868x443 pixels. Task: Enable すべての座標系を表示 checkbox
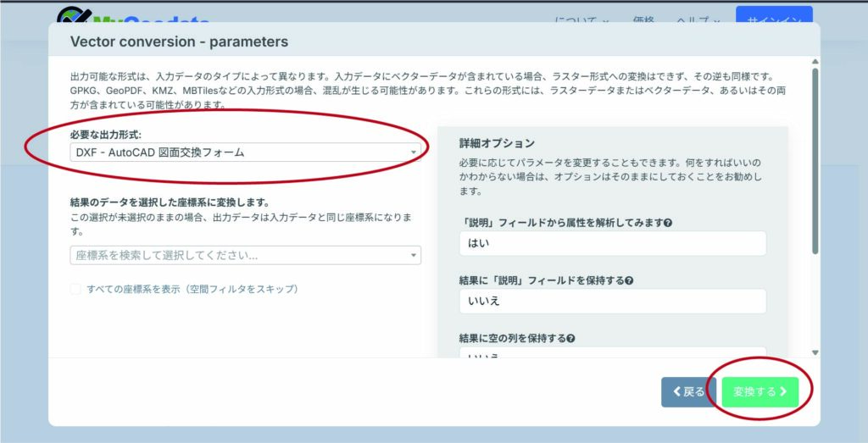click(x=76, y=289)
